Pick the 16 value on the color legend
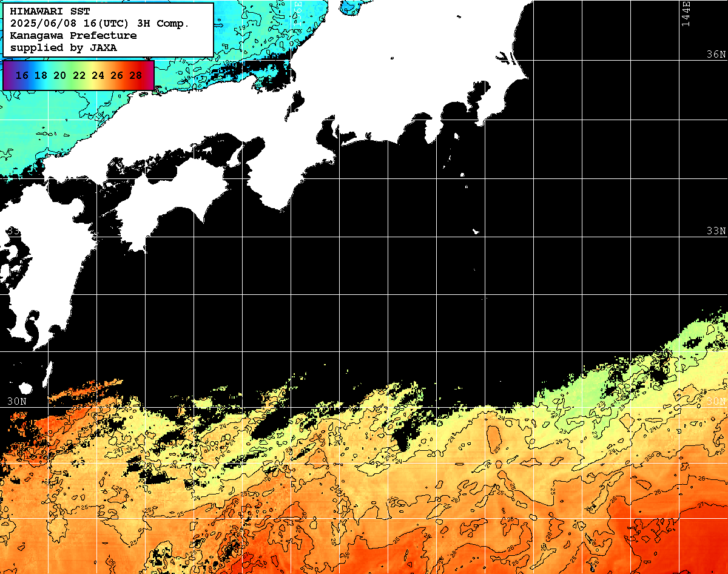 pyautogui.click(x=22, y=75)
